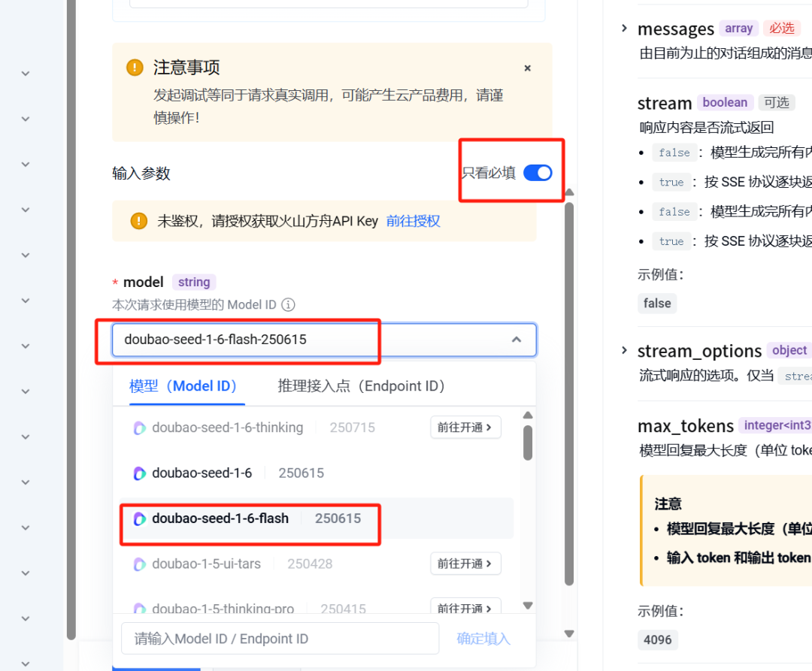The width and height of the screenshot is (812, 671).
Task: Click the parameter panel scrollbar up arrow
Action: click(569, 192)
